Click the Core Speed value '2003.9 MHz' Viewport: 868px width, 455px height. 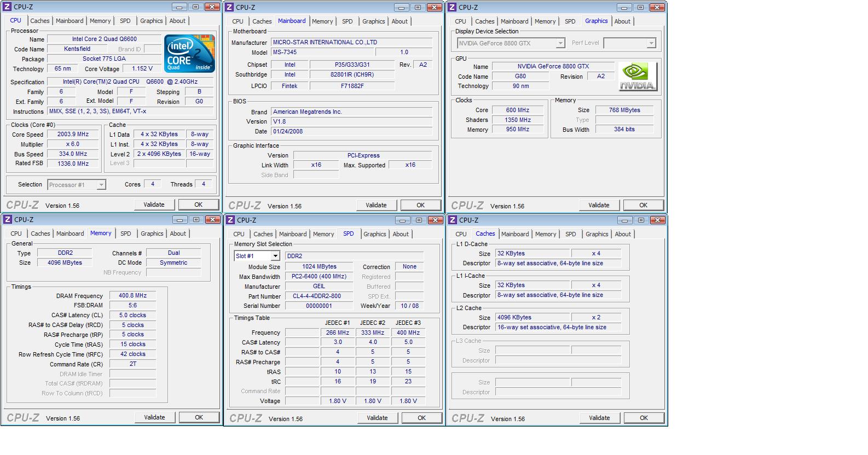[73, 134]
